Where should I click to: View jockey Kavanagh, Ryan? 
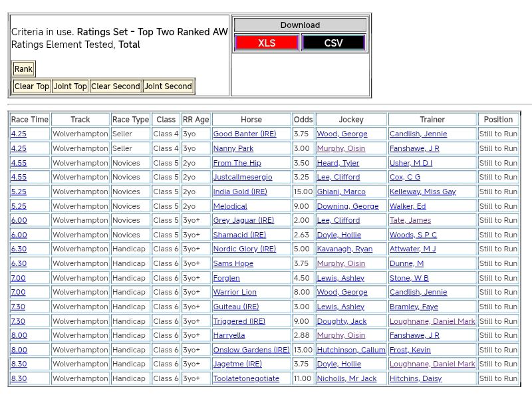click(344, 249)
